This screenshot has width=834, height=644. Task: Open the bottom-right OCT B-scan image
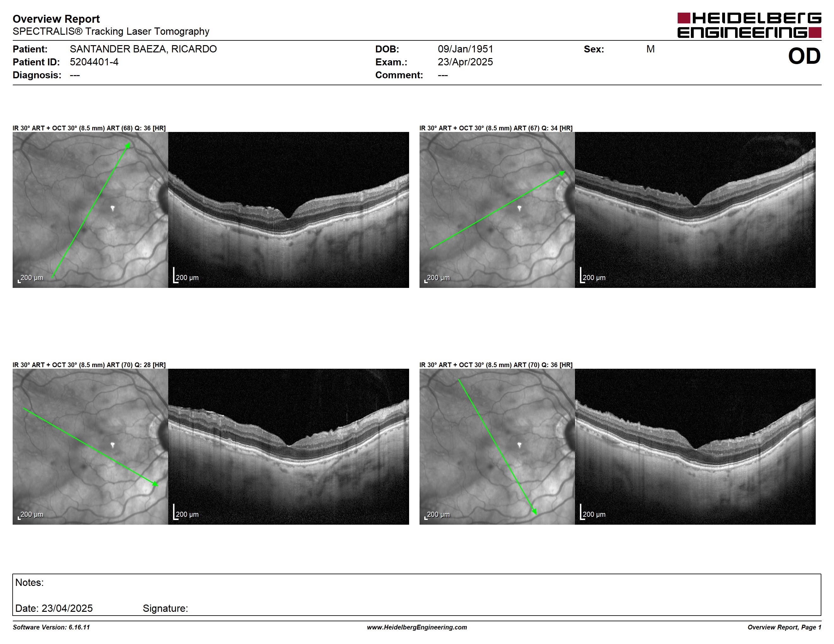tap(695, 446)
